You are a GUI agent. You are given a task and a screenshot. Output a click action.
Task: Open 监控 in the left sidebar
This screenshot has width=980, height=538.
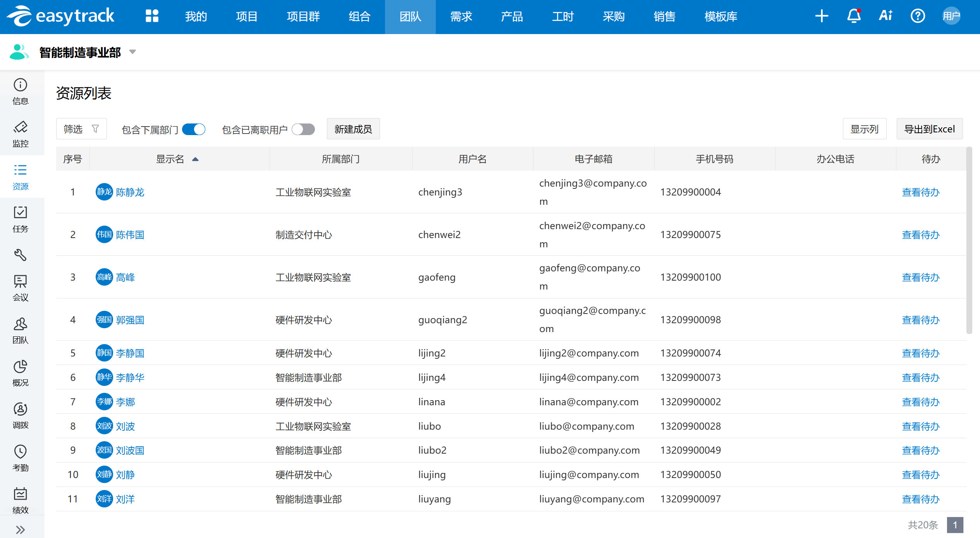pos(21,134)
